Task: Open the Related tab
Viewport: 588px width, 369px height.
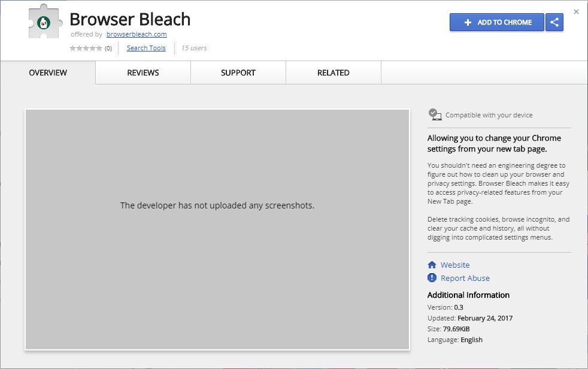Action: 334,72
